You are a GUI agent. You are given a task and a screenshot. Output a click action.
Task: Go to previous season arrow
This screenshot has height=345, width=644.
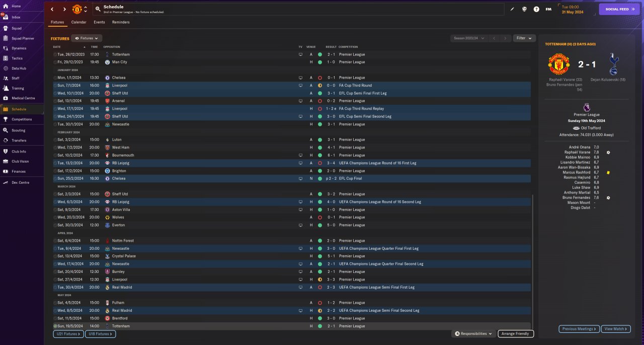tap(494, 38)
